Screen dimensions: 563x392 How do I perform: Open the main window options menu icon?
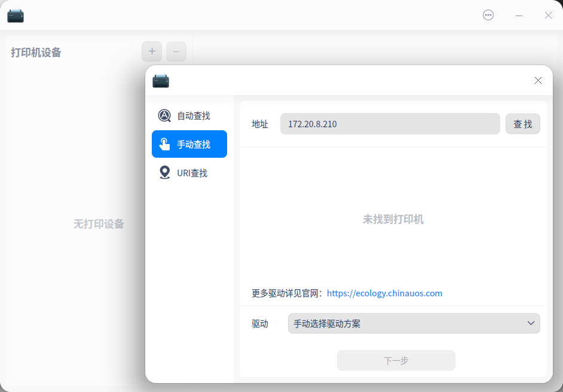pyautogui.click(x=488, y=15)
